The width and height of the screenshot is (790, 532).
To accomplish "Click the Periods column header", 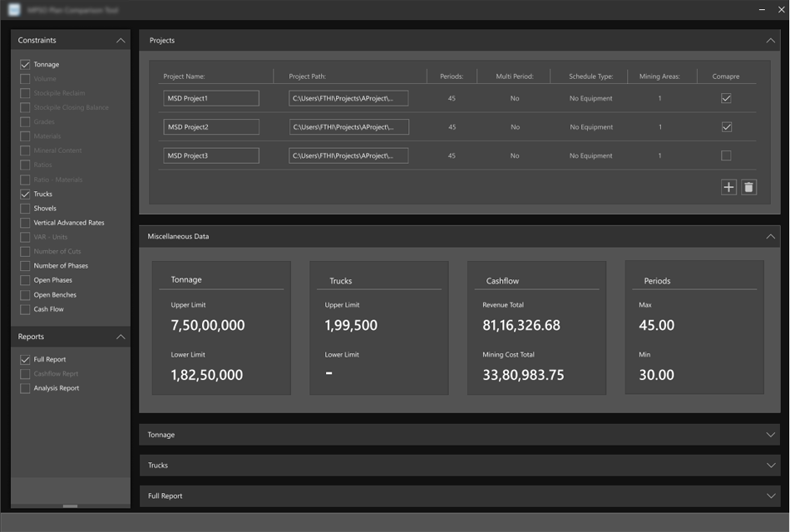I will (452, 76).
